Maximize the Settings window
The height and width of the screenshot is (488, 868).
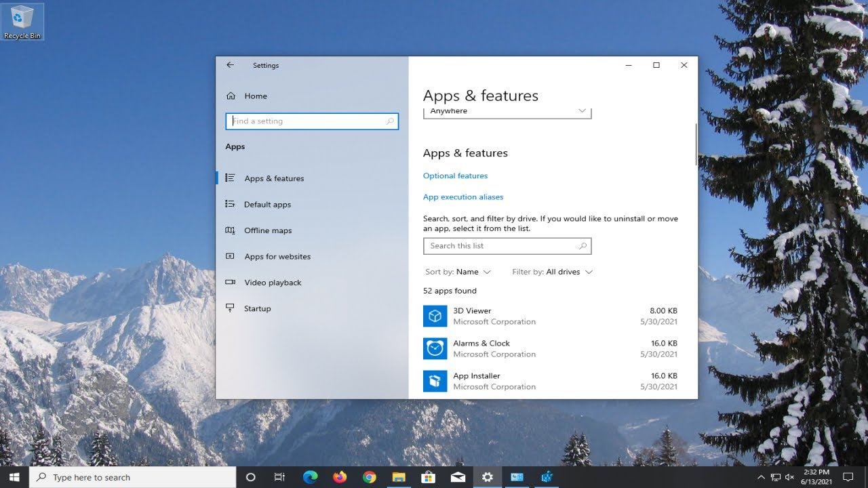click(656, 65)
